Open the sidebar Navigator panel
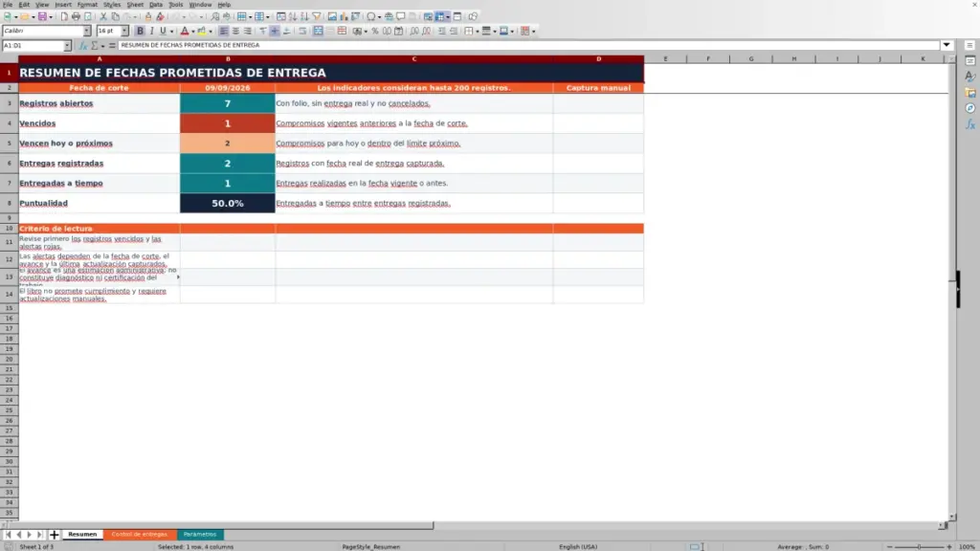 point(970,109)
